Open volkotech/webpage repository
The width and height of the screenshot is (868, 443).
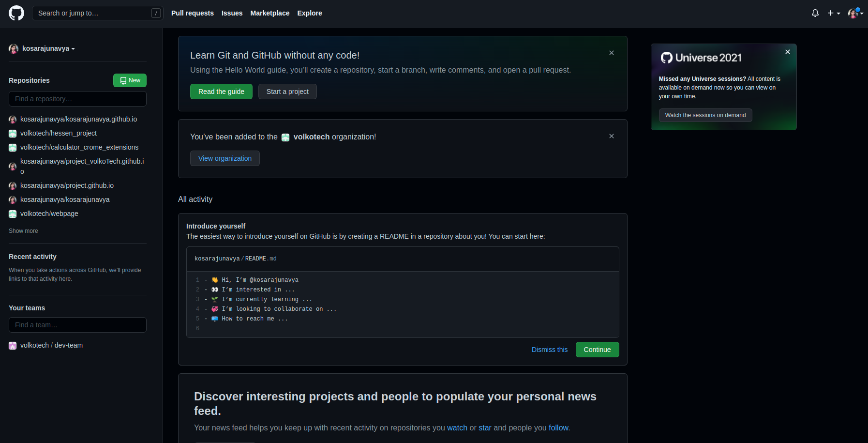coord(49,214)
